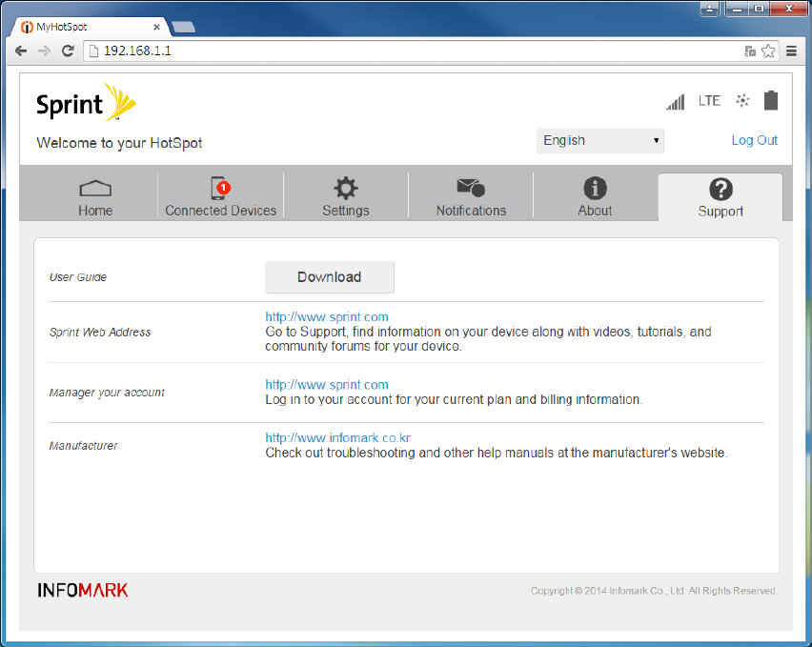Open the About tab
Image resolution: width=812 pixels, height=647 pixels.
(x=595, y=198)
